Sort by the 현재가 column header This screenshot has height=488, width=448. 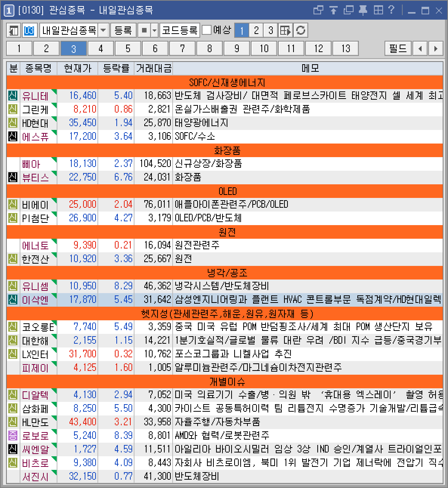[77, 68]
